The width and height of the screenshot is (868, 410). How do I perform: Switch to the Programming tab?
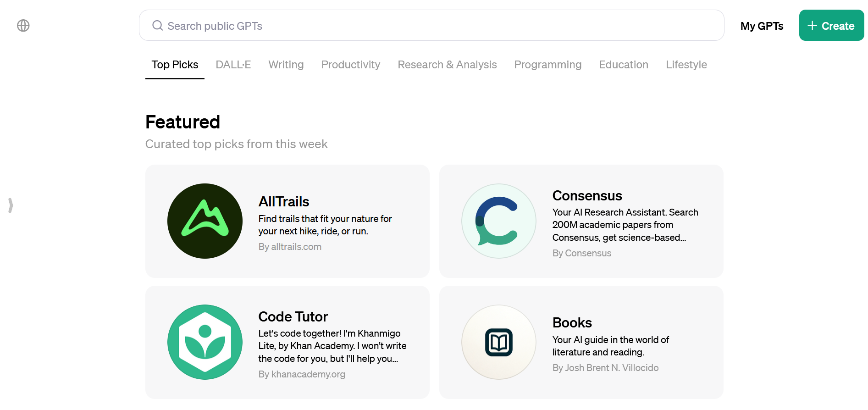pos(547,65)
